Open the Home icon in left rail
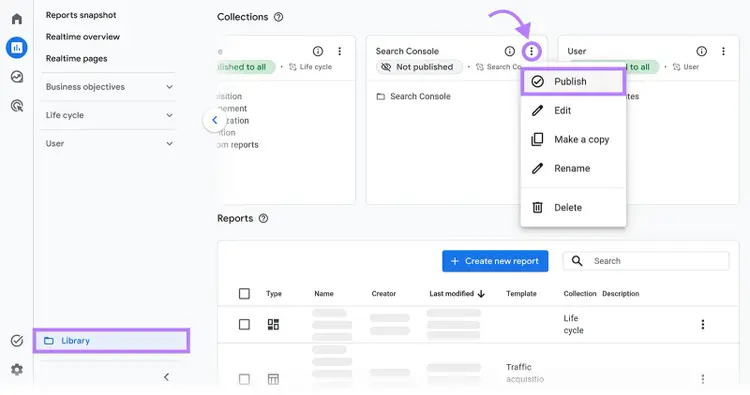 pyautogui.click(x=17, y=19)
